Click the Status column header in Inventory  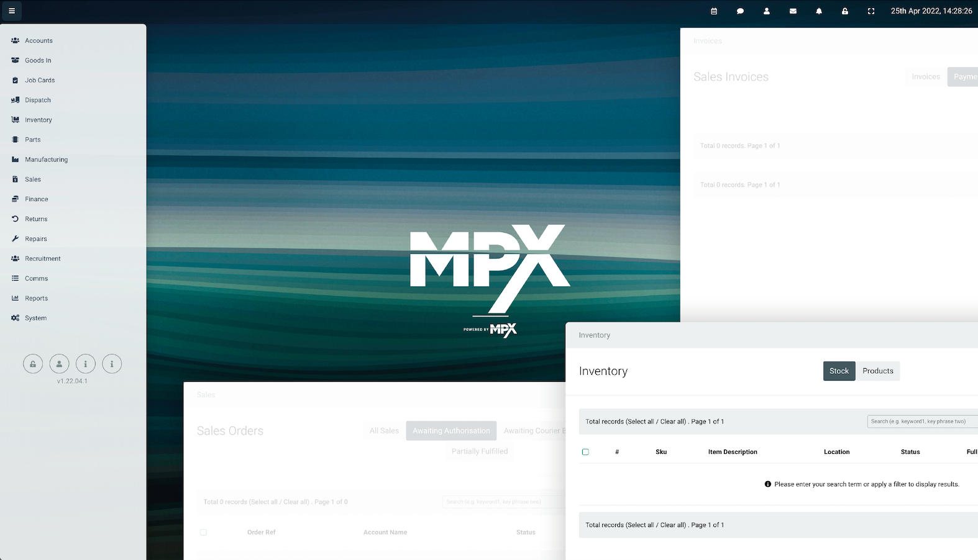[910, 452]
